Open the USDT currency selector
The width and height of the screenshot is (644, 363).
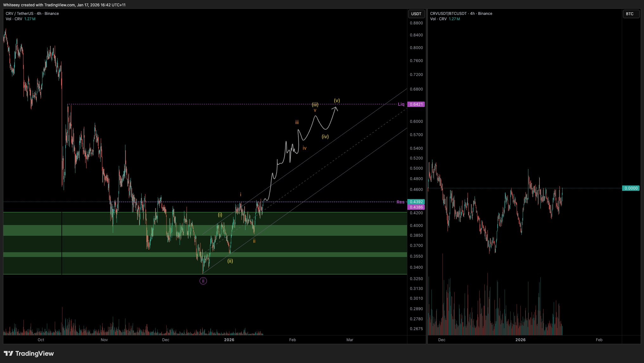pyautogui.click(x=416, y=14)
